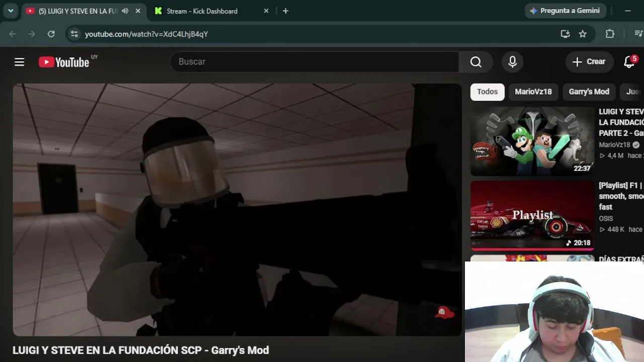Open the YouTube notifications bell
644x362 pixels.
pos(629,62)
